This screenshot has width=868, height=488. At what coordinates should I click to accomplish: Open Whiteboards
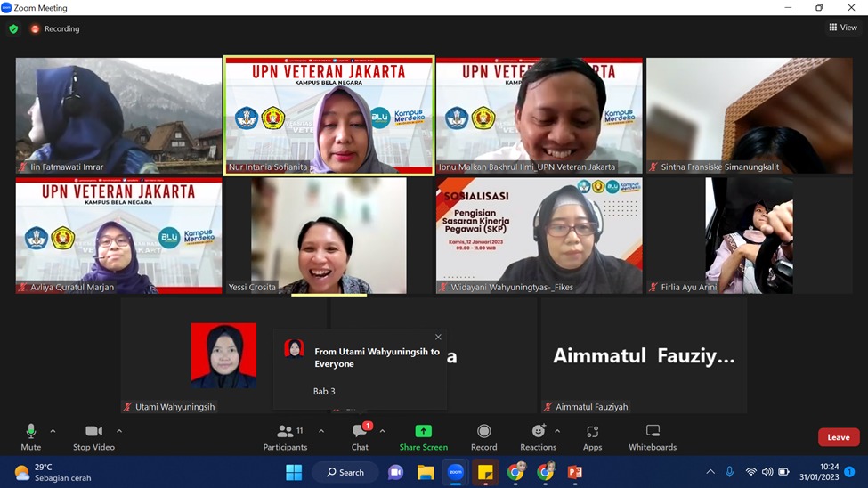click(652, 435)
